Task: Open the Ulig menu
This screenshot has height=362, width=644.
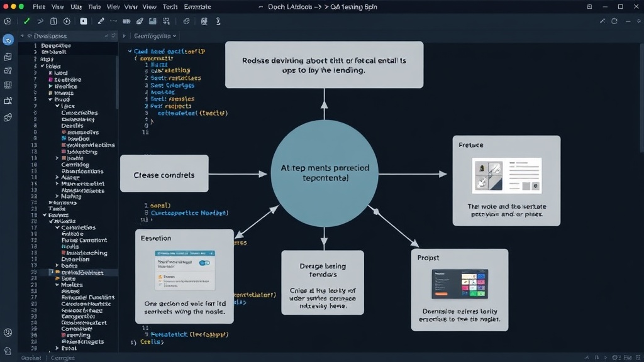Action: (x=76, y=7)
